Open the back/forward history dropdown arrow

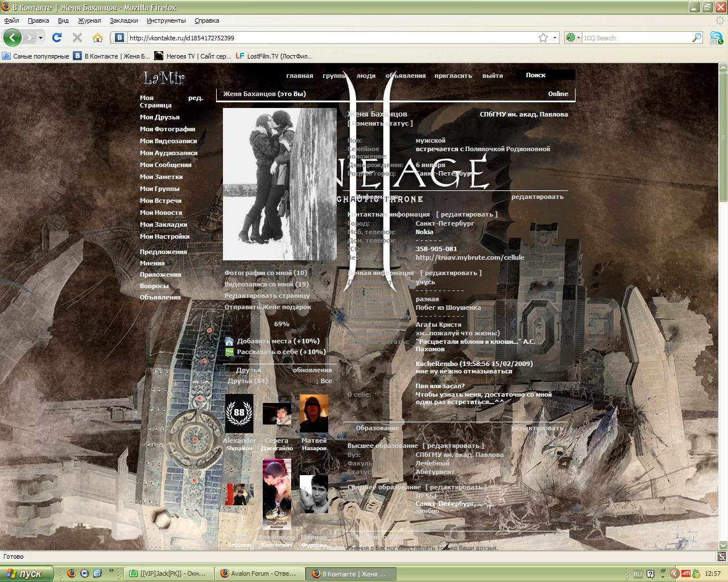coord(40,38)
